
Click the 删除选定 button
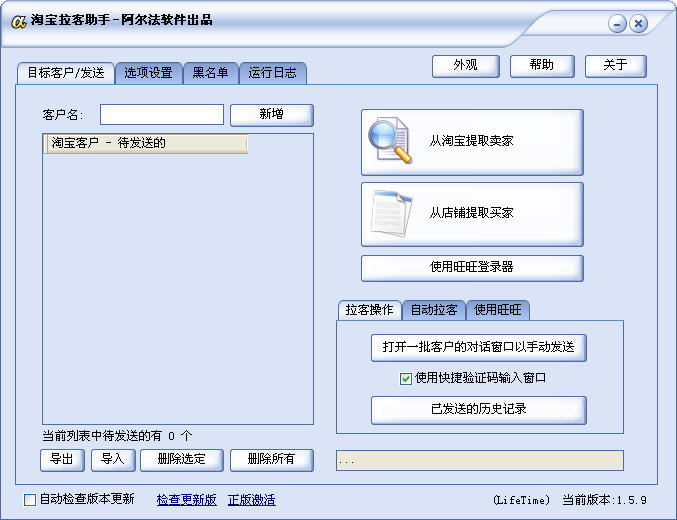[x=182, y=460]
